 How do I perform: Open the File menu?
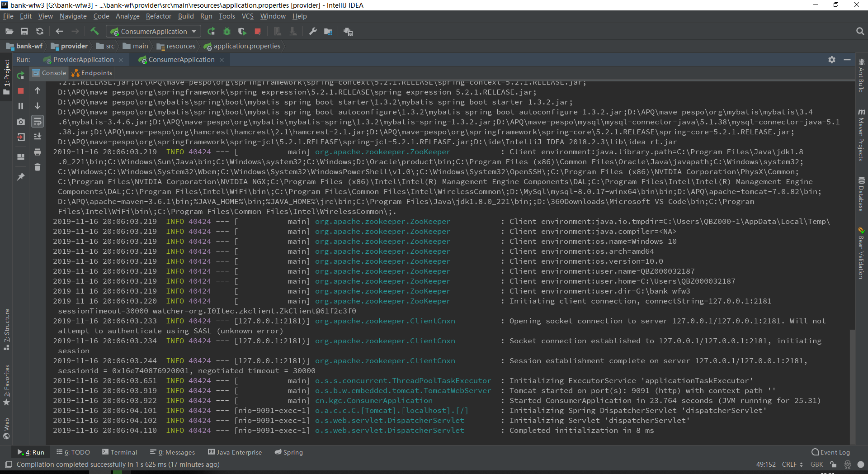[x=8, y=16]
